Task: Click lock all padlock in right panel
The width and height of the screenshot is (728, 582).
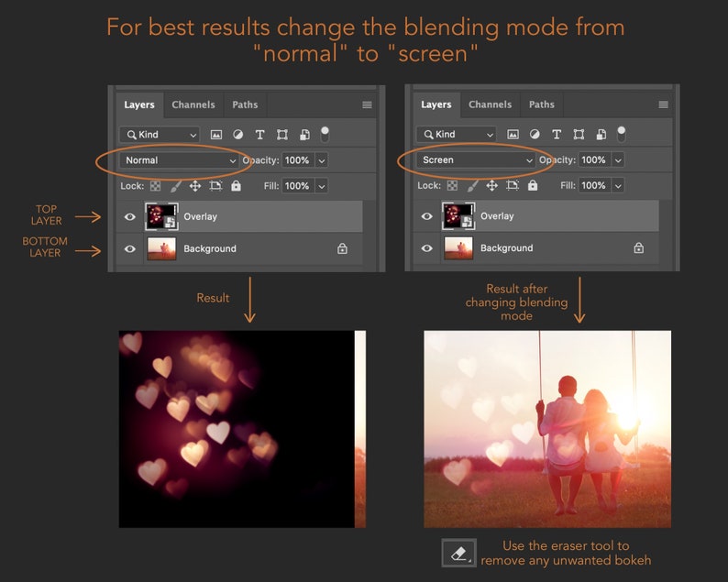Action: (533, 185)
